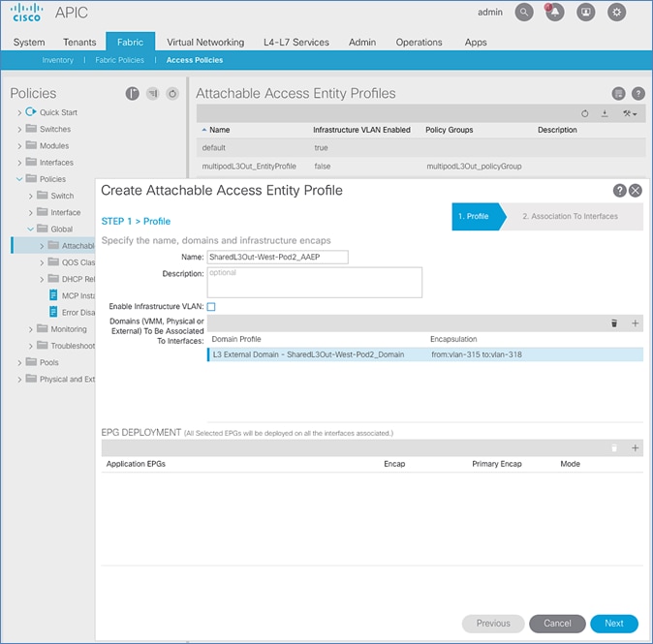
Task: Select the Access Policies submenu
Action: pos(195,60)
